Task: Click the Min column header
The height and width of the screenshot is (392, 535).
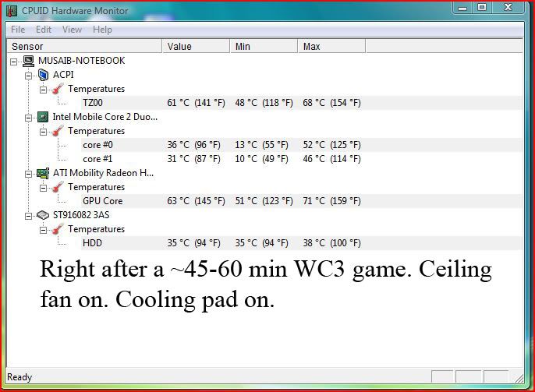Action: [x=264, y=46]
